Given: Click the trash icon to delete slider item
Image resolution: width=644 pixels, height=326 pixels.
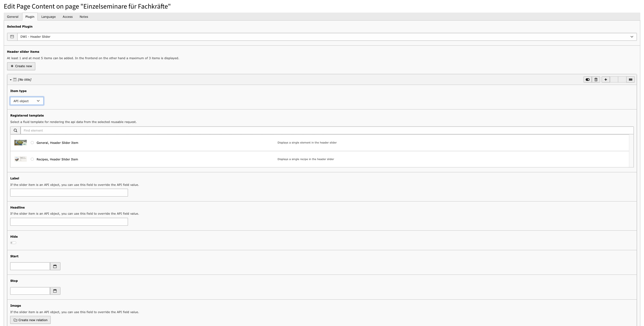Looking at the screenshot, I should tap(596, 80).
